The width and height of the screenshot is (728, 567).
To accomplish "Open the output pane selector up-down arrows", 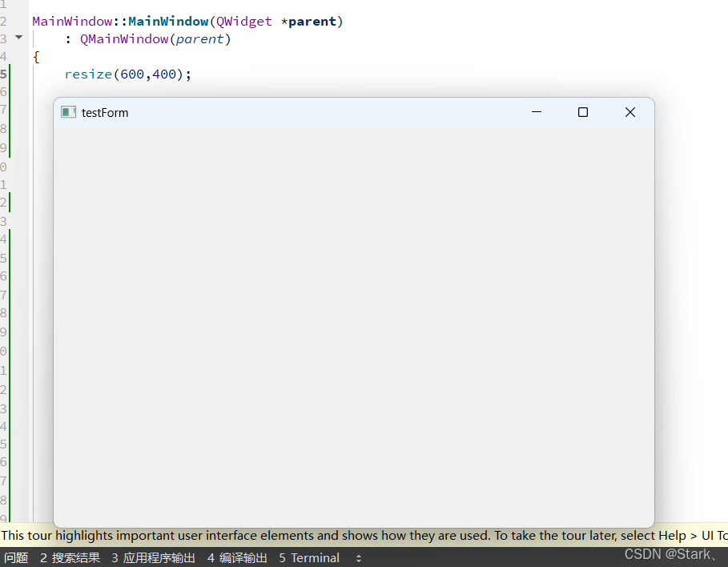I will [359, 558].
